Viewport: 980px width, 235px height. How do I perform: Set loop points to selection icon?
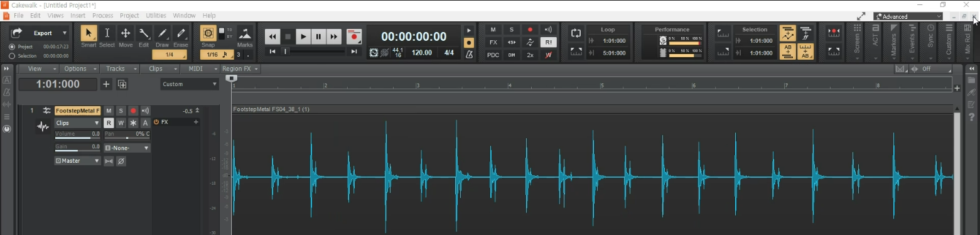(576, 52)
